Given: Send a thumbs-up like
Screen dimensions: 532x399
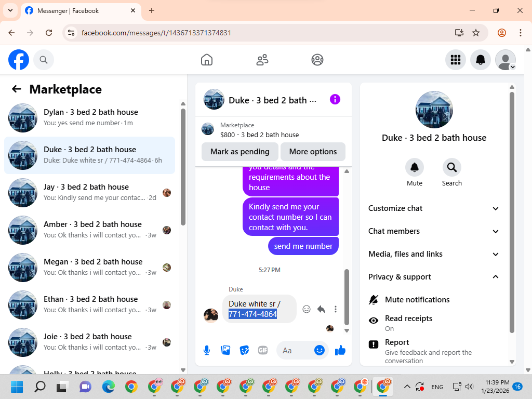Looking at the screenshot, I should point(340,350).
